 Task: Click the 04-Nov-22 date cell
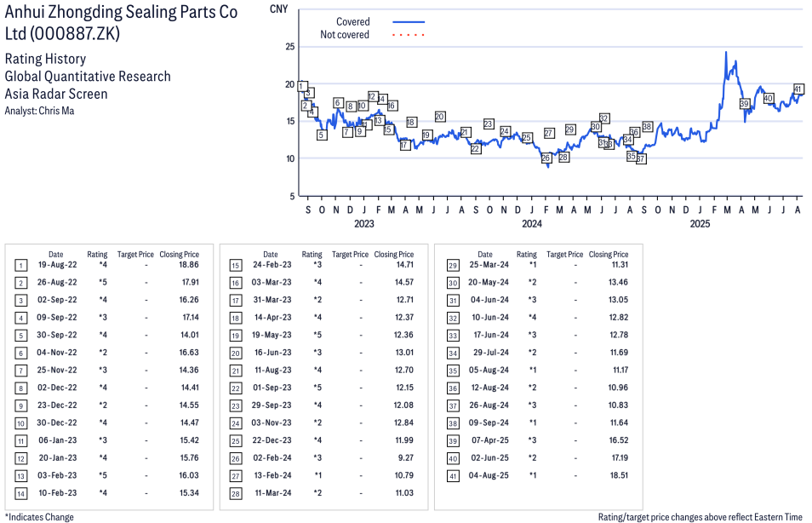57,353
